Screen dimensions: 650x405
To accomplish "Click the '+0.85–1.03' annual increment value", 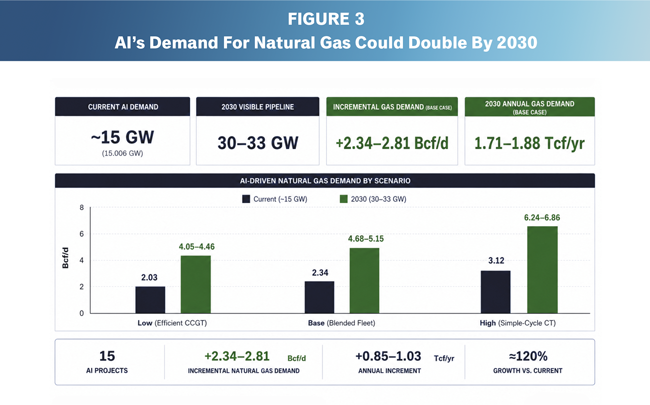I will (x=388, y=356).
